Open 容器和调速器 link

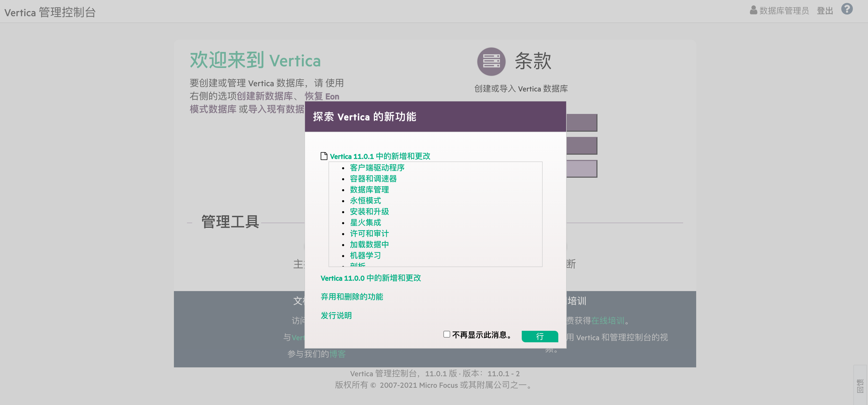pyautogui.click(x=373, y=179)
